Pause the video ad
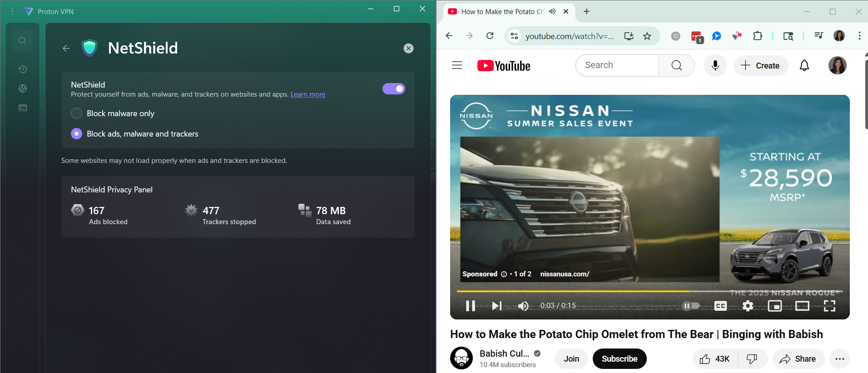Viewport: 868px width, 373px height. [x=471, y=306]
